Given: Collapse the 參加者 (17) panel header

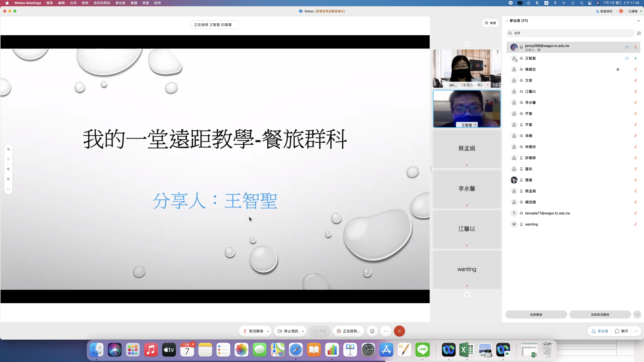Looking at the screenshot, I should (x=507, y=21).
